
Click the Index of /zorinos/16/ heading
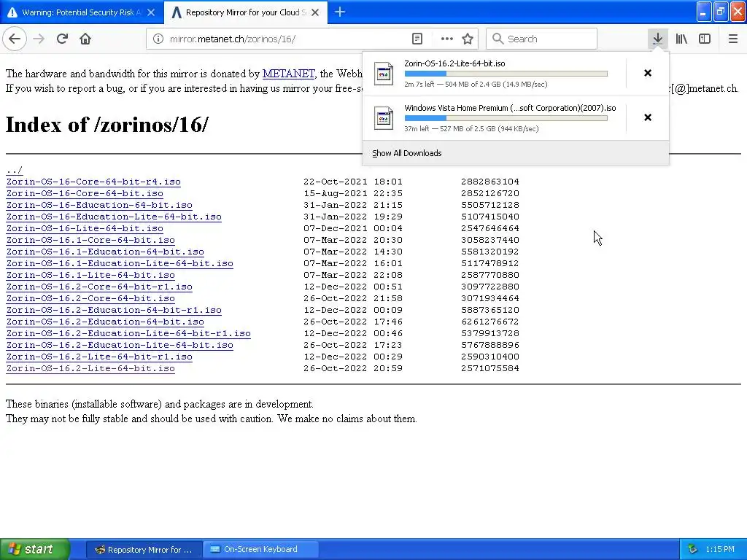pyautogui.click(x=107, y=125)
